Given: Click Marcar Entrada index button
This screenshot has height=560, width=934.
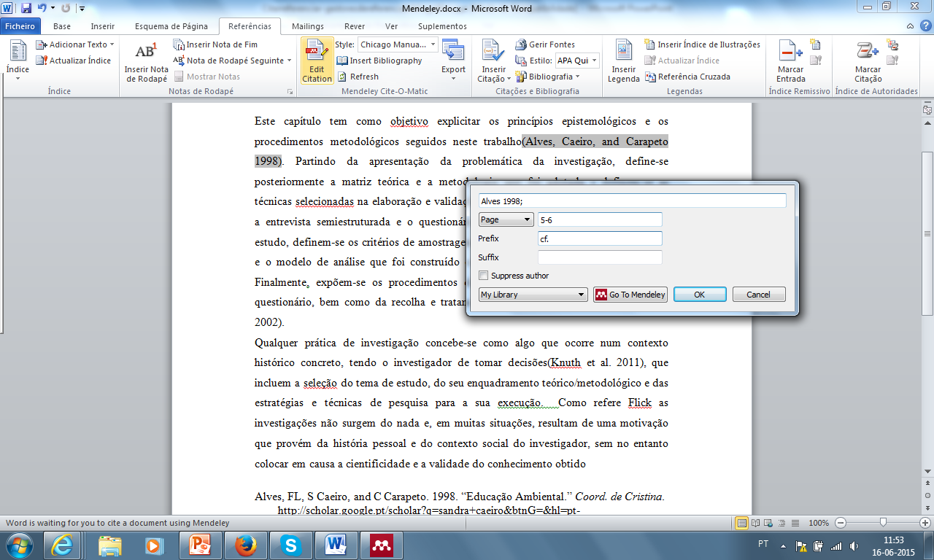Looking at the screenshot, I should tap(791, 61).
